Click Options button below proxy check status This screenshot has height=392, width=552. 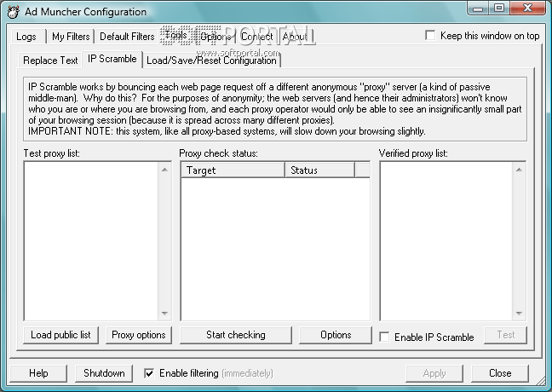[x=336, y=335]
